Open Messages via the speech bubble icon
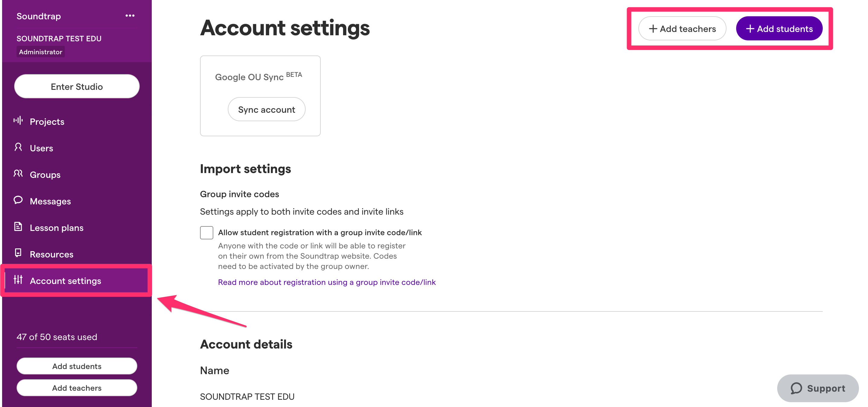868x407 pixels. 18,201
